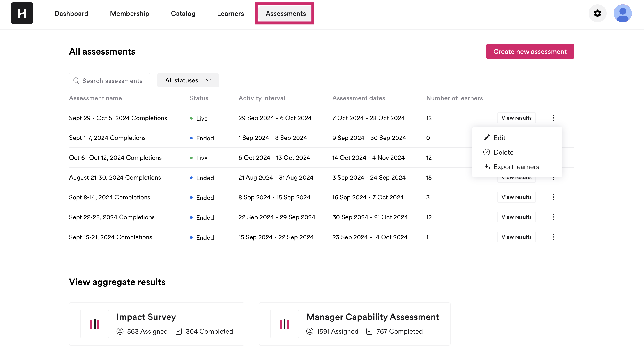
Task: Click the pencil icon next to Edit
Action: (487, 138)
